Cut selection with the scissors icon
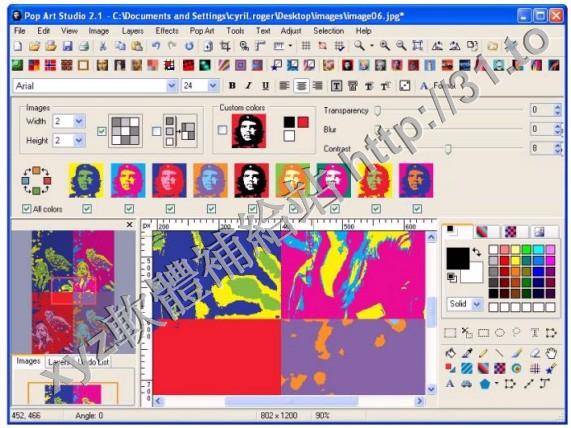Image resolution: width=571 pixels, height=428 pixels. [103, 46]
